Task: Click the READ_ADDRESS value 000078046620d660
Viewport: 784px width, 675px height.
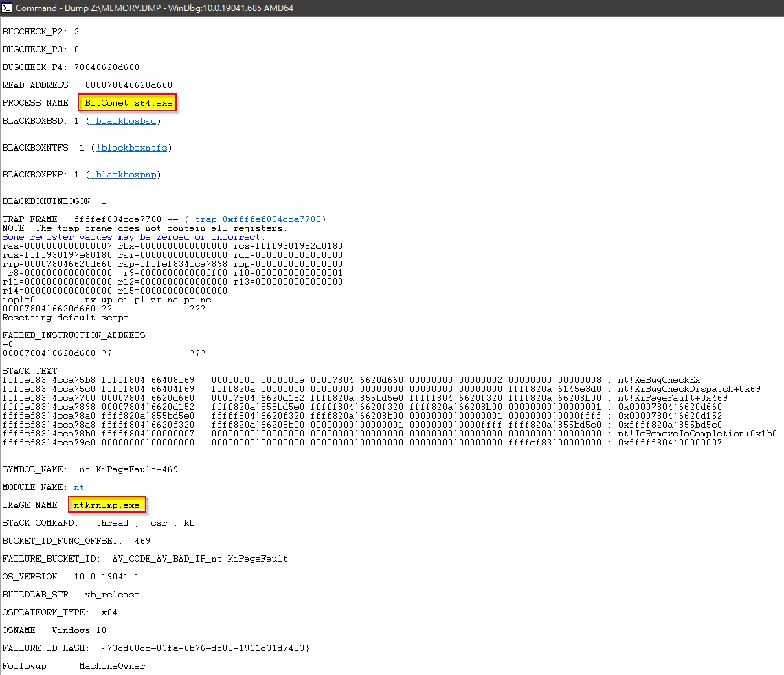Action: coord(128,85)
